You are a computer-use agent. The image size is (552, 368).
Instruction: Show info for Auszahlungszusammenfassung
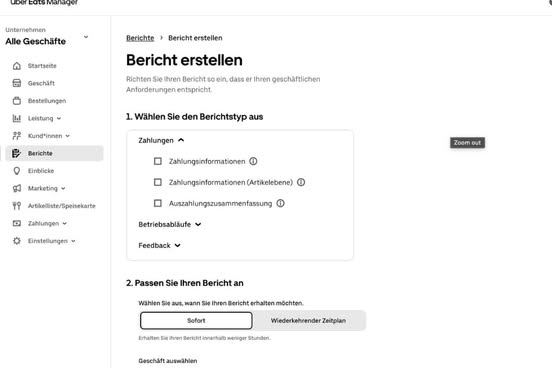tap(280, 203)
